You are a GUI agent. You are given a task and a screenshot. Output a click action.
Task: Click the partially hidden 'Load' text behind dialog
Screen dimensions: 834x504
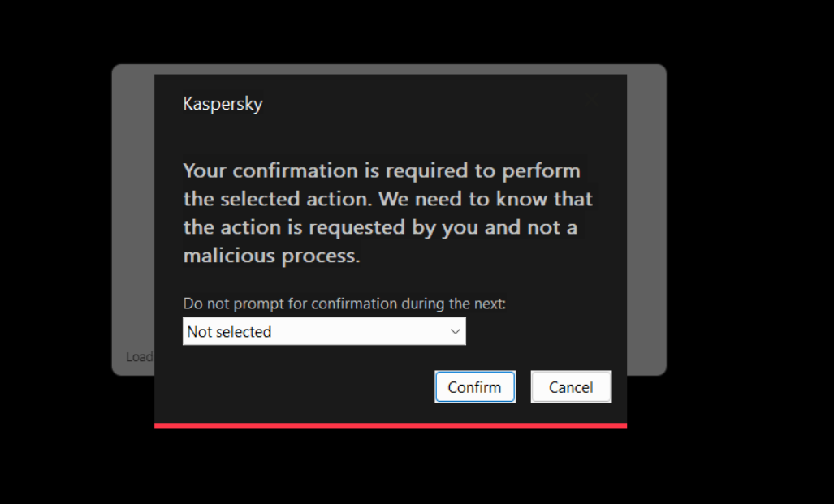tap(139, 357)
